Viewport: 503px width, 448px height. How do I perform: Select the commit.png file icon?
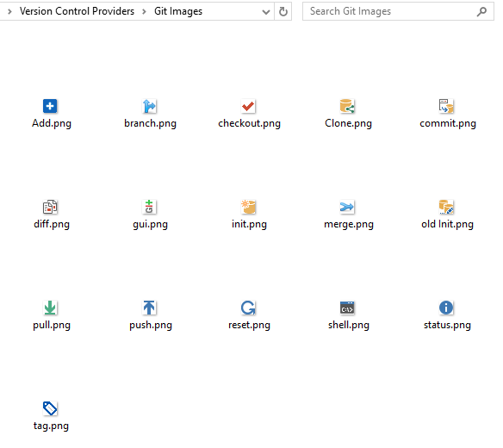point(446,106)
